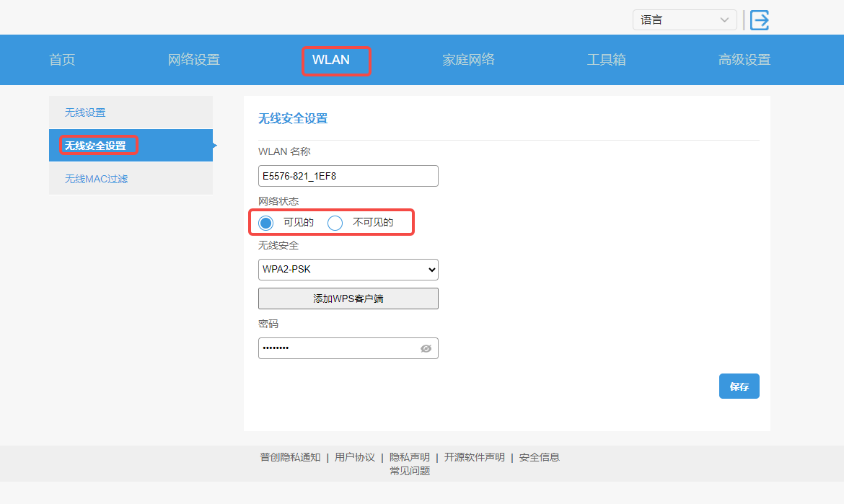The image size is (844, 504).
Task: Select the 不可见的 radio button
Action: click(x=335, y=223)
